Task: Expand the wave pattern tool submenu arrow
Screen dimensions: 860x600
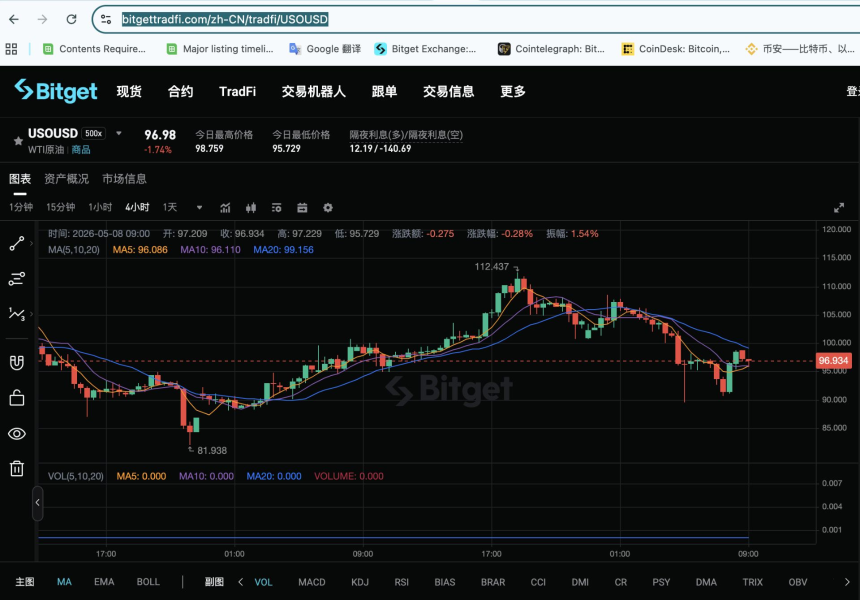Action: [x=31, y=314]
